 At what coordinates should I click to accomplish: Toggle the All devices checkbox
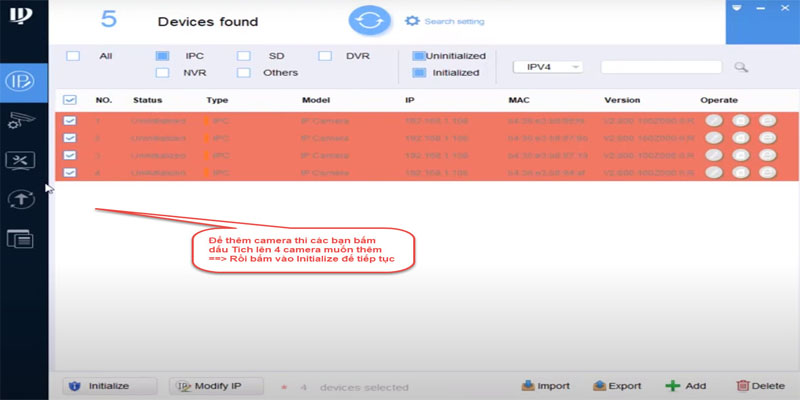tap(73, 56)
